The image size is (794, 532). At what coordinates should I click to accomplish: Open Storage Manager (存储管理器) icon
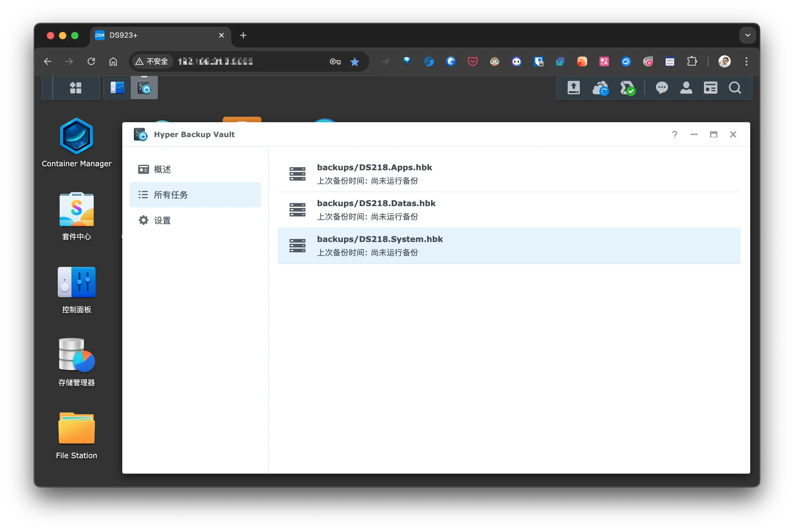pyautogui.click(x=76, y=355)
